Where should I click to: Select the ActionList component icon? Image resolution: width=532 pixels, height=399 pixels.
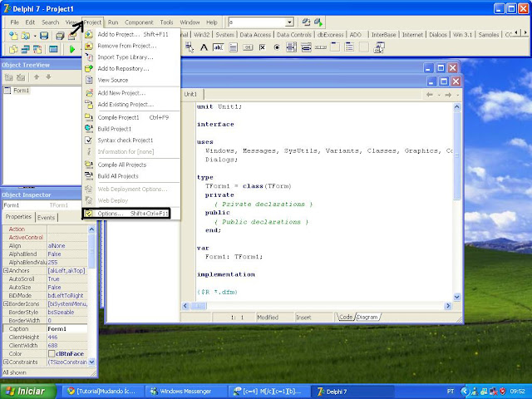(x=379, y=47)
